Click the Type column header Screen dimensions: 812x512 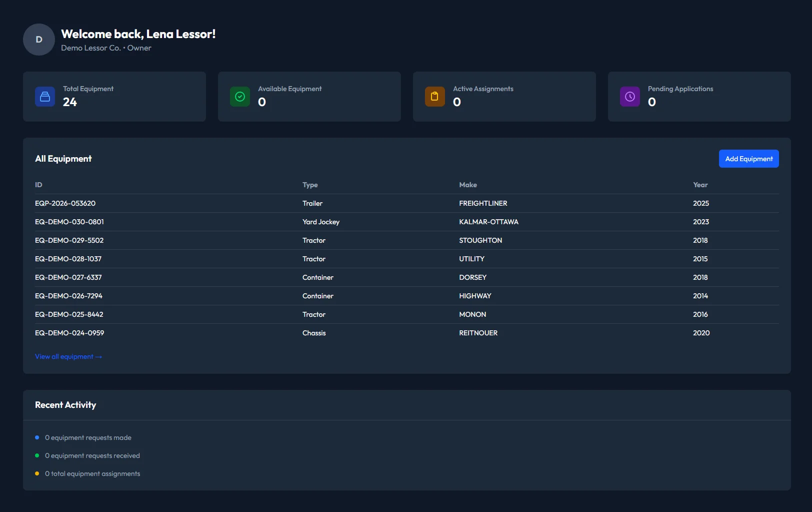click(310, 185)
